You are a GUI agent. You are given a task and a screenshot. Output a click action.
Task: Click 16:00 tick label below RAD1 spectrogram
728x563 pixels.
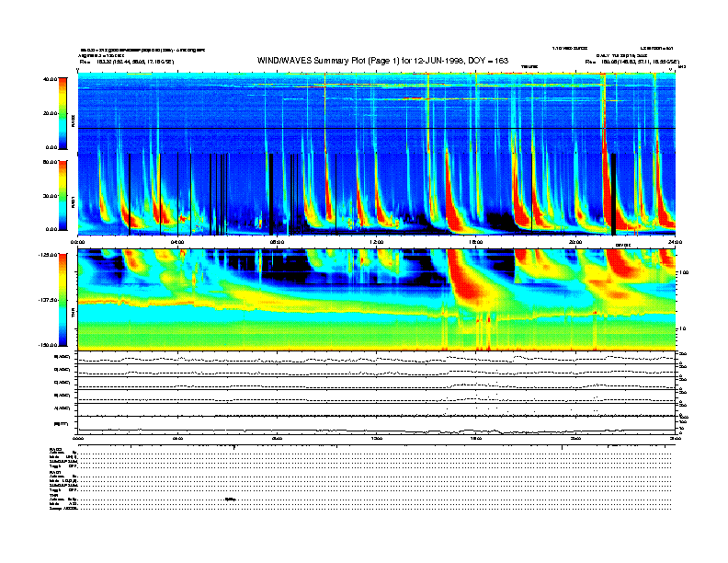click(x=476, y=242)
